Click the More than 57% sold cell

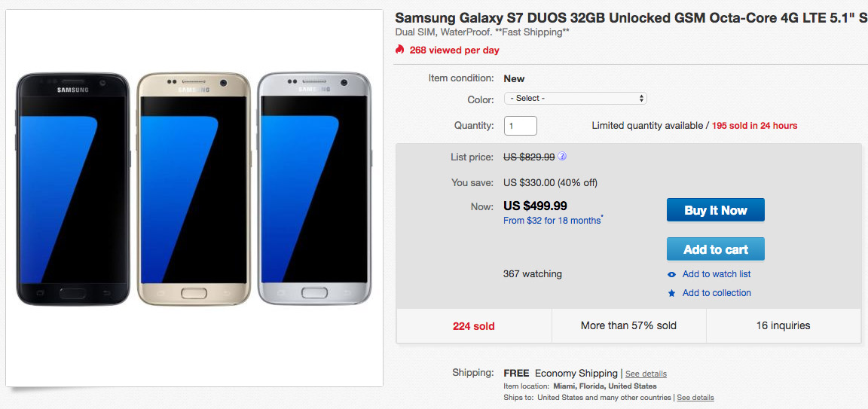pyautogui.click(x=628, y=326)
